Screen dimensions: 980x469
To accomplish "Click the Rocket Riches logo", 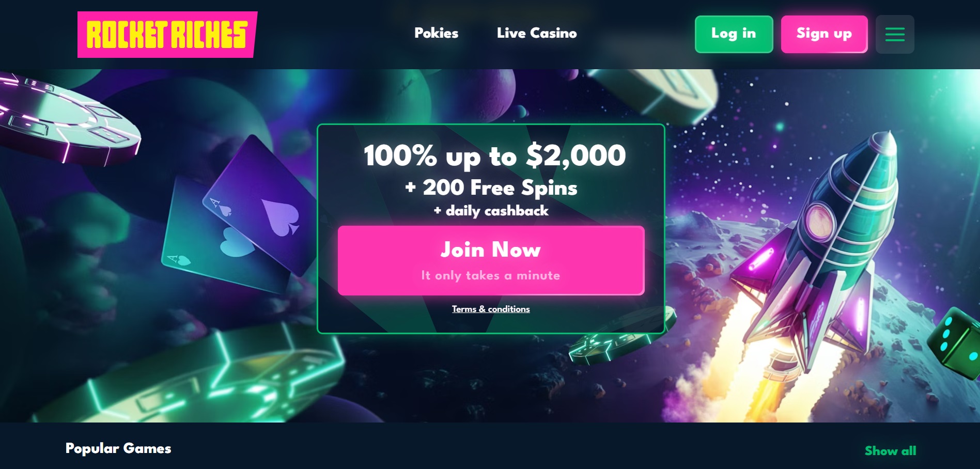I will pyautogui.click(x=167, y=35).
